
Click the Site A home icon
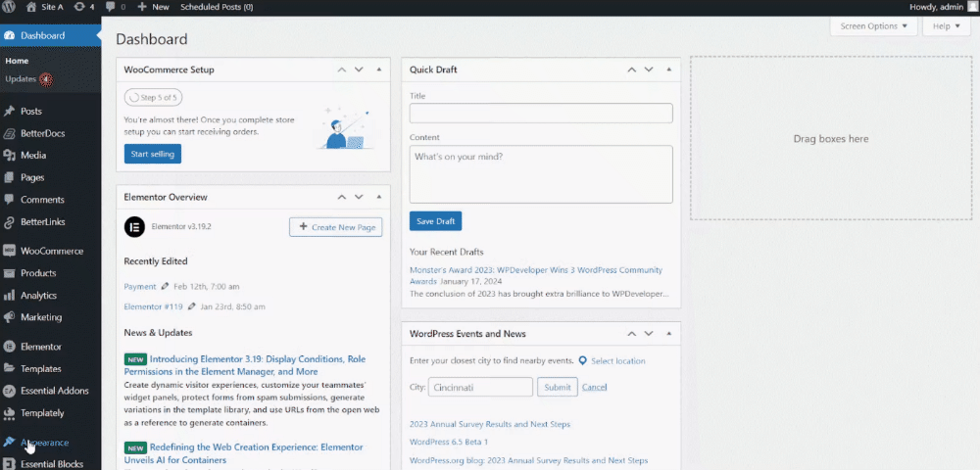[31, 7]
